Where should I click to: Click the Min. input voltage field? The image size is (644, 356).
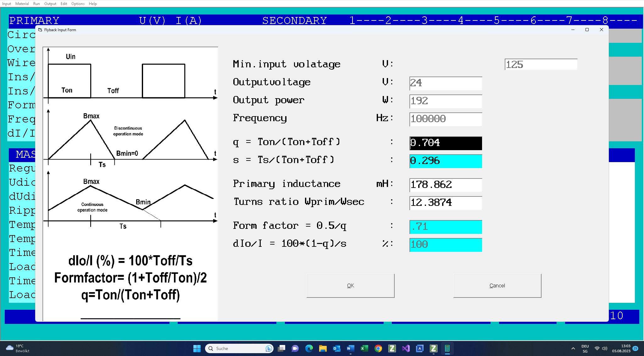click(541, 65)
